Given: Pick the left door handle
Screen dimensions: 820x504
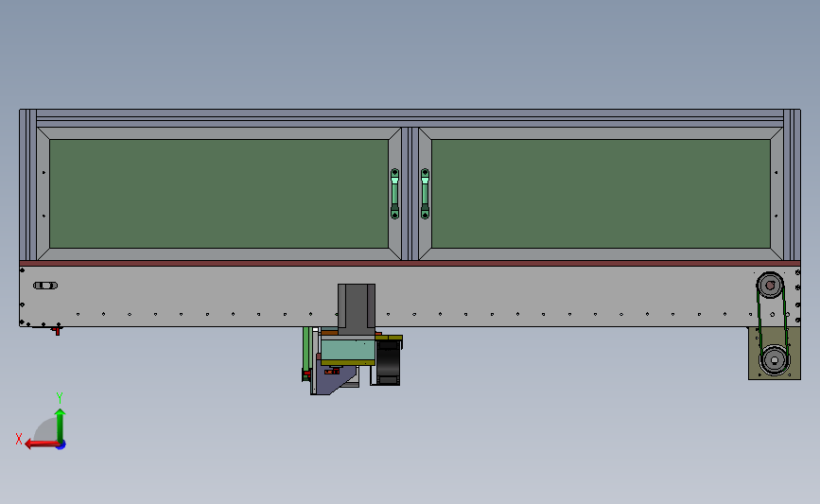Looking at the screenshot, I should [x=394, y=194].
